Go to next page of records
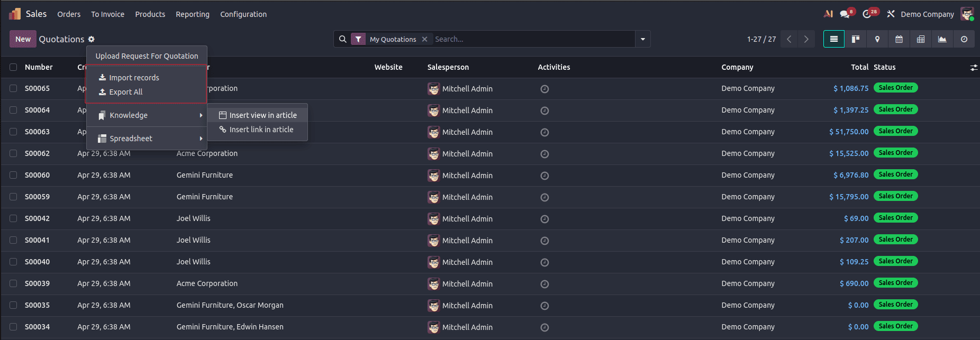This screenshot has height=340, width=980. [806, 39]
